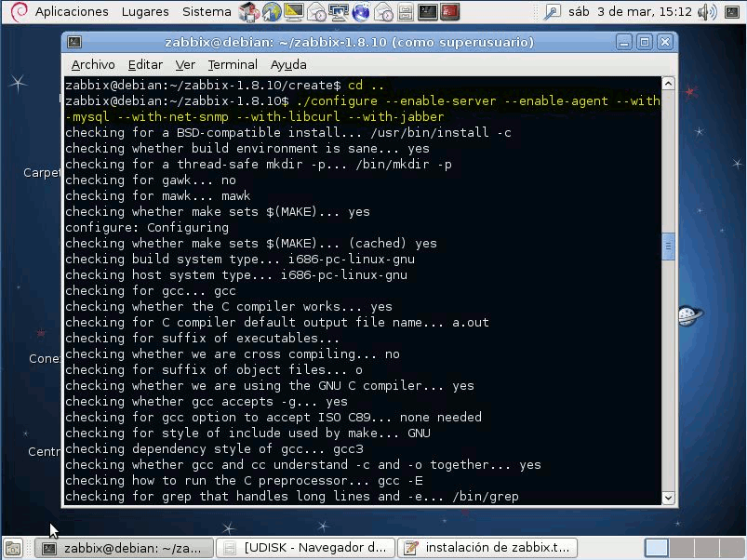Screen dimensions: 747x560
Task: Switch to UDISK Navegador window in taskbar
Action: 305,548
